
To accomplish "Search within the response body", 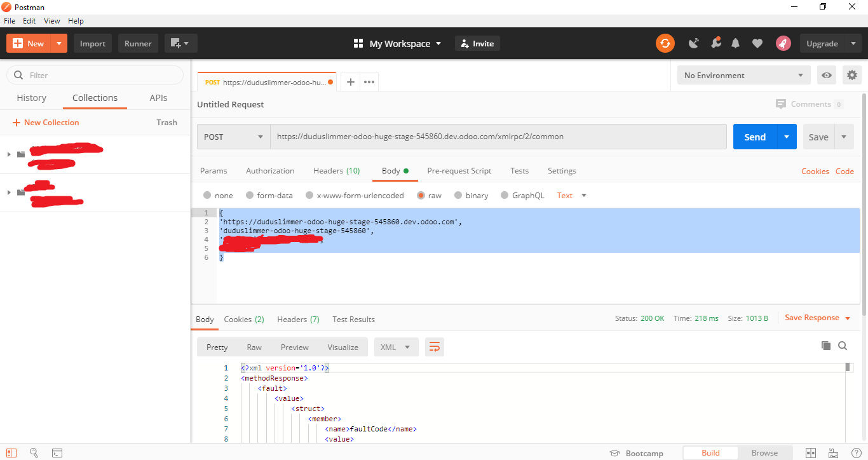I will [843, 346].
